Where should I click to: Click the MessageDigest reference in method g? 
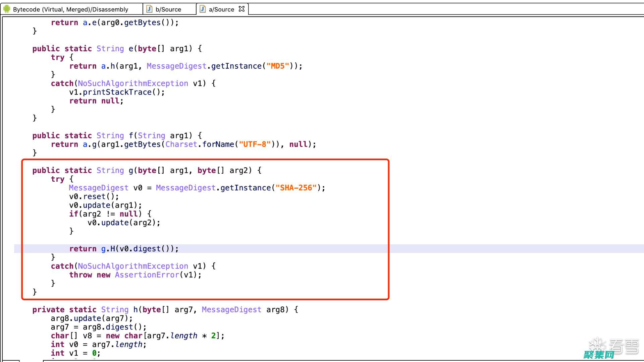tap(98, 188)
